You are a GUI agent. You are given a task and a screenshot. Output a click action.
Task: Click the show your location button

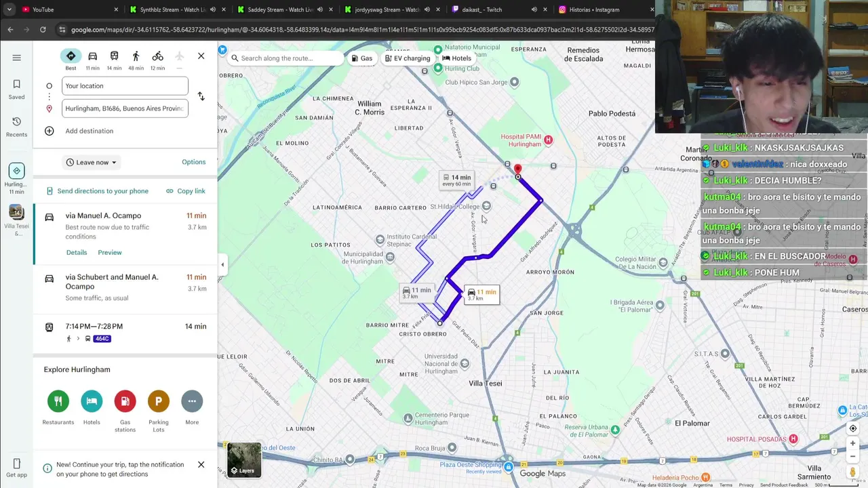tap(852, 428)
